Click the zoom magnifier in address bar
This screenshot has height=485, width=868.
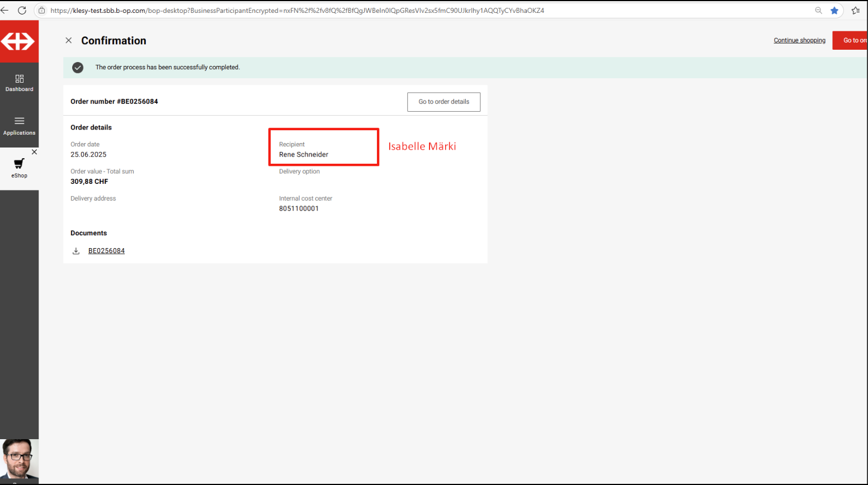818,11
